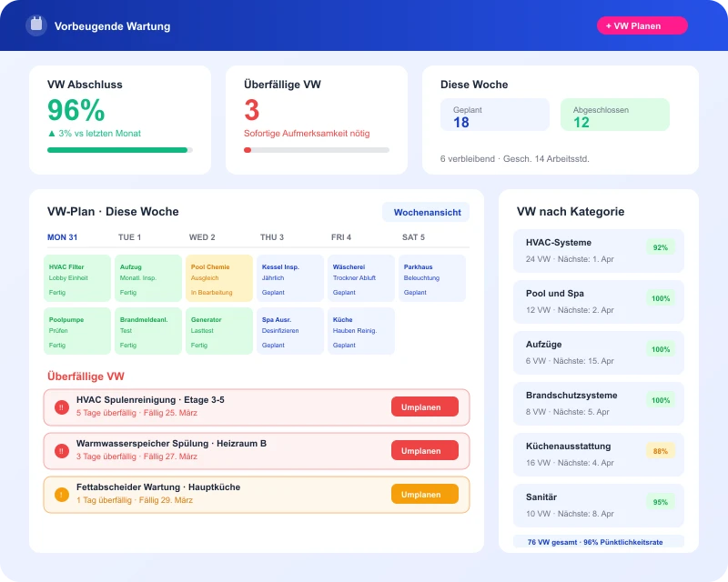Click the 76 VW gesamt summary bar

[x=599, y=542]
